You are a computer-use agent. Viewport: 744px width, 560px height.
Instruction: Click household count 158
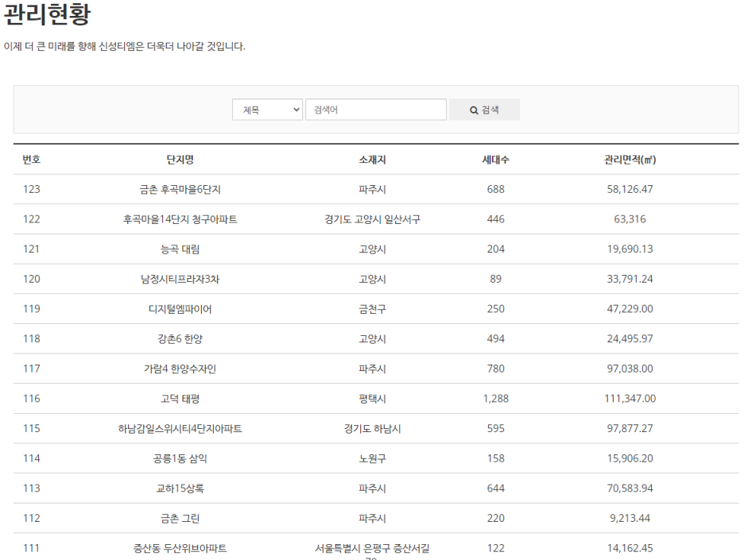click(x=495, y=458)
